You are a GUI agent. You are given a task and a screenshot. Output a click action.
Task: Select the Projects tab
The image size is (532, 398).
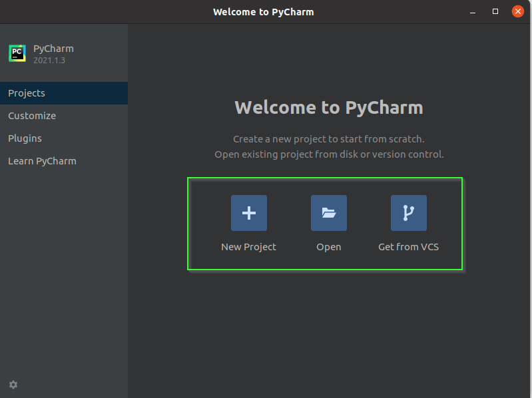[64, 93]
